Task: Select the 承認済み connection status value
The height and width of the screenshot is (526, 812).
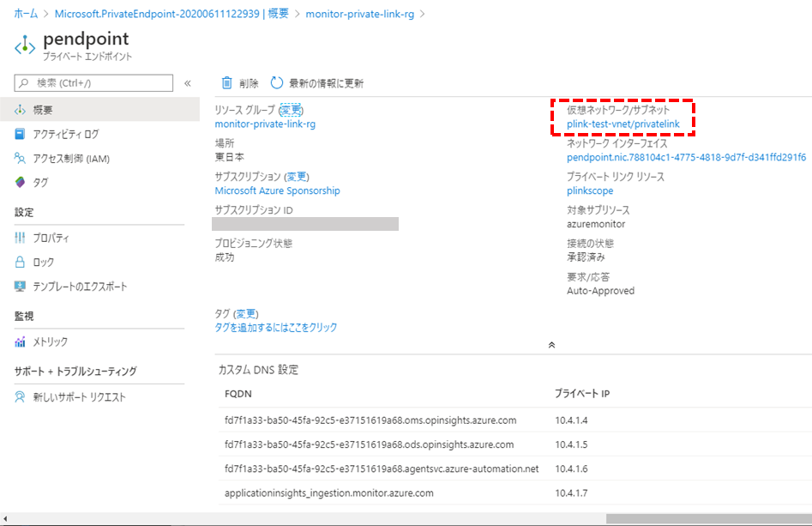Action: [x=586, y=257]
